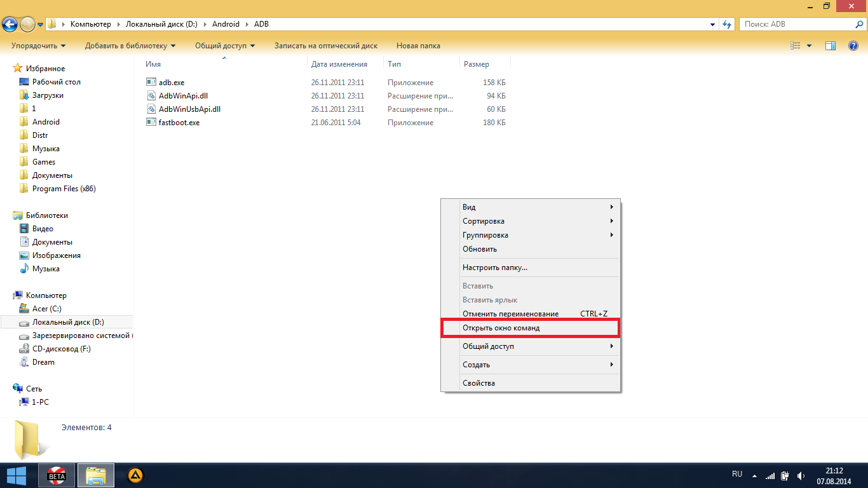Open the 'Acer (C:)' drive
Viewport: 868px width, 488px height.
pyautogui.click(x=47, y=308)
